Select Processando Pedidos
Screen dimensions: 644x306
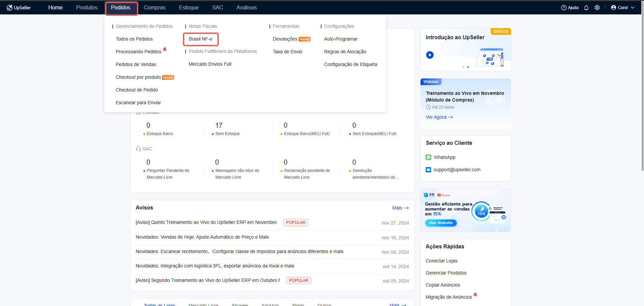139,52
